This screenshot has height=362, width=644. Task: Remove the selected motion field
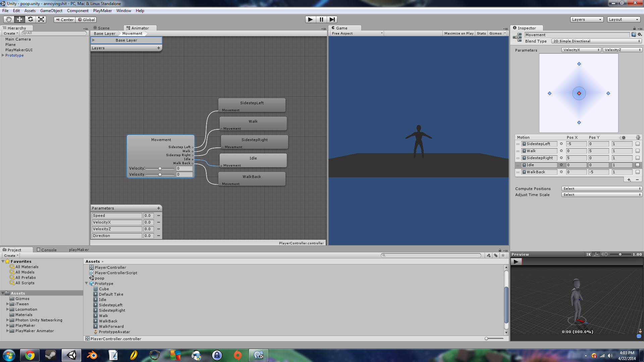(637, 180)
